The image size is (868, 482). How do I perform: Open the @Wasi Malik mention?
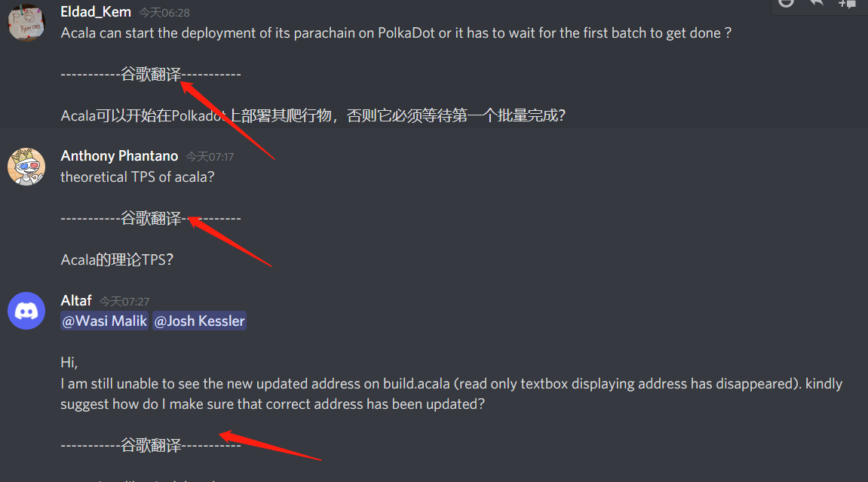click(105, 321)
